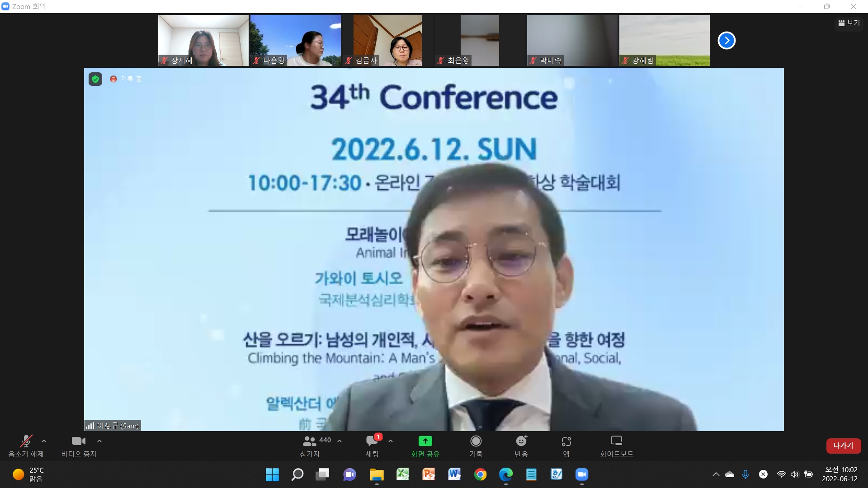The height and width of the screenshot is (488, 868).
Task: Click OneDrive cloud tray icon
Action: [x=730, y=474]
